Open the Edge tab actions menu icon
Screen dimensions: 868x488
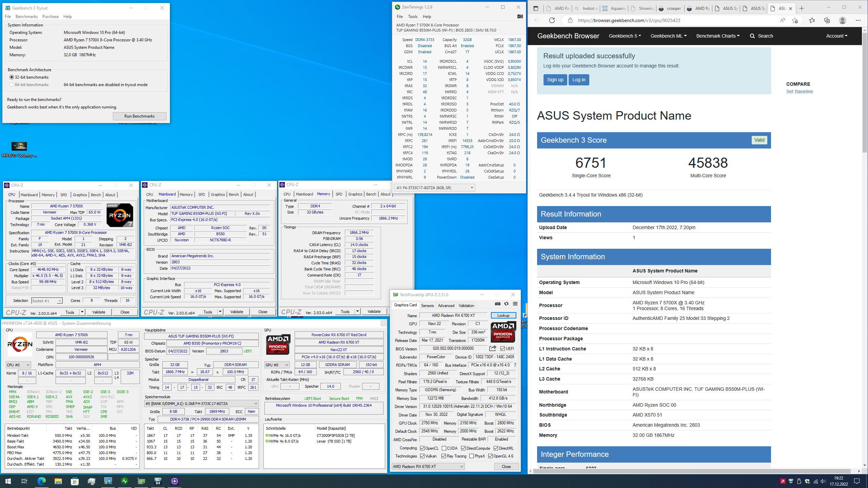coord(536,8)
